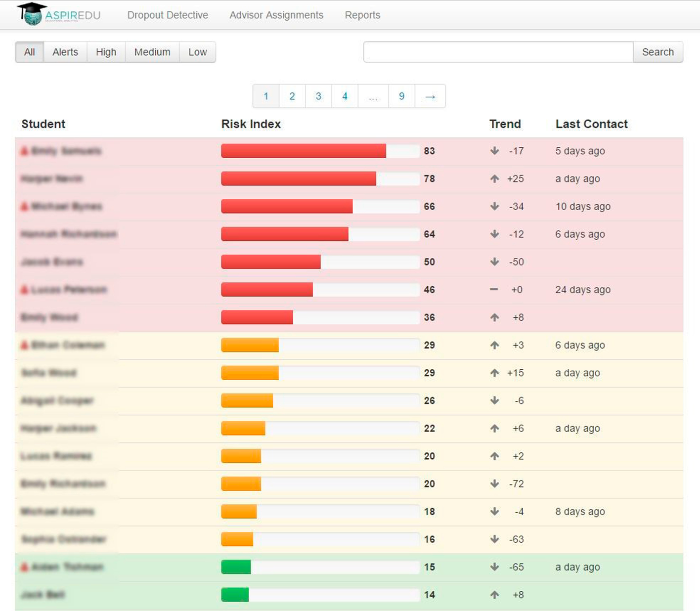Click the next page arrow in pagination

(x=430, y=96)
